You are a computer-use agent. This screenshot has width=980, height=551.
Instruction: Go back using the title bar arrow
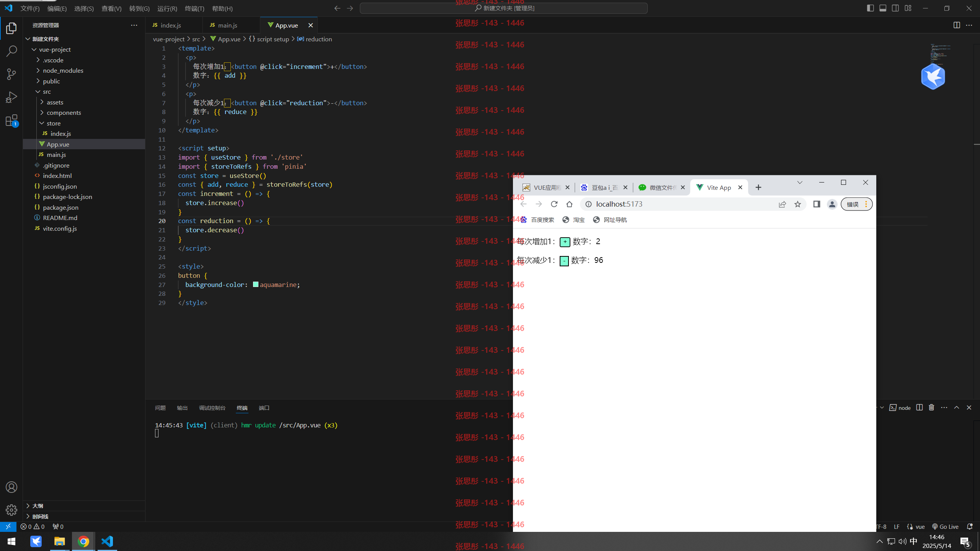pos(337,8)
